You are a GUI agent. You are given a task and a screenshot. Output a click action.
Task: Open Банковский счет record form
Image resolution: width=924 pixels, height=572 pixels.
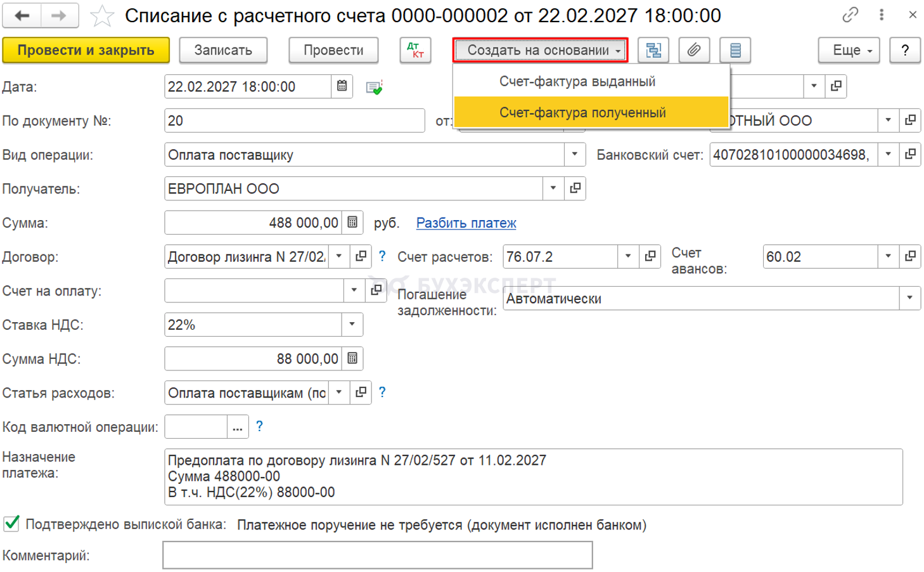(910, 154)
